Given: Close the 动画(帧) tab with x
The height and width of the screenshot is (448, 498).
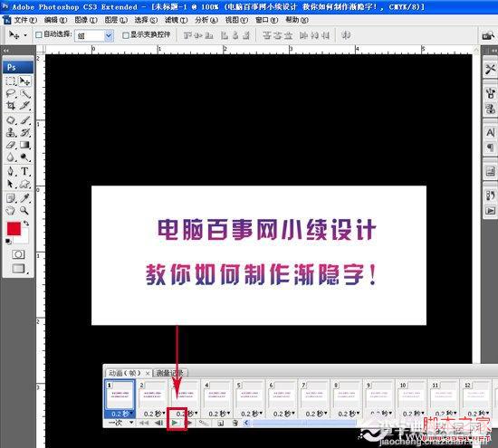Looking at the screenshot, I should pos(148,373).
